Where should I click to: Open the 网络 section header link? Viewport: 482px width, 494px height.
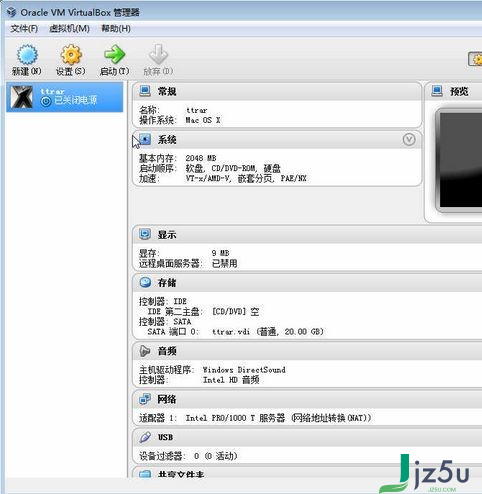click(166, 399)
